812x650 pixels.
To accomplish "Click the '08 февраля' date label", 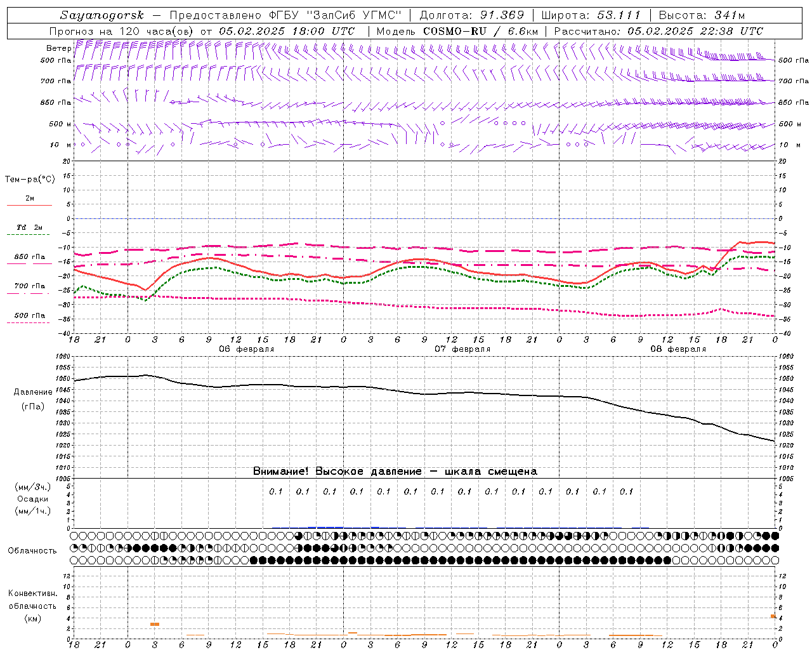I will [x=678, y=349].
